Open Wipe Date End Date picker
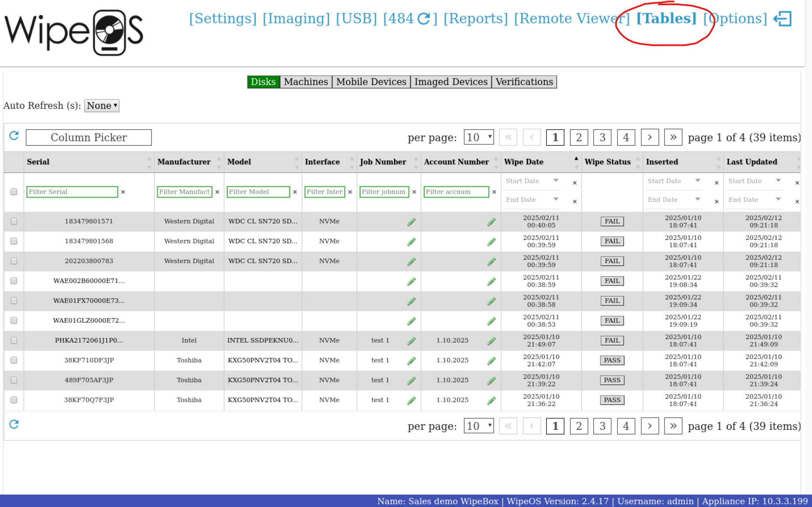 (532, 200)
